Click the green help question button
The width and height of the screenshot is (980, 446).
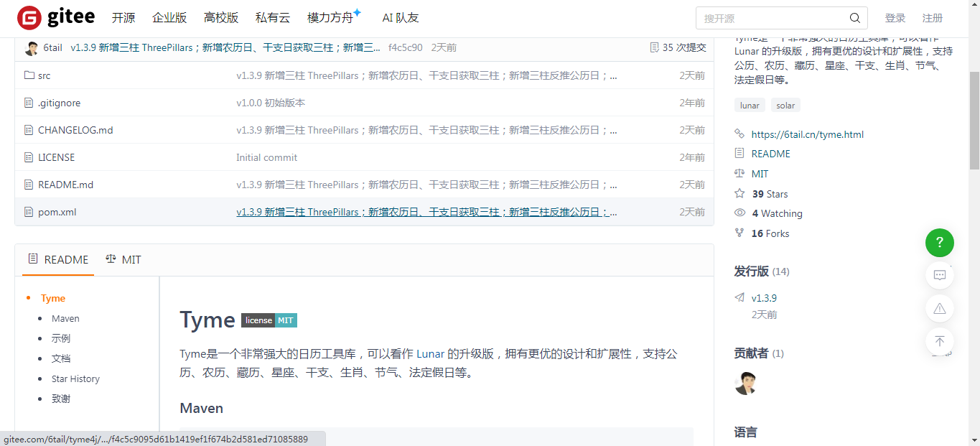(x=940, y=243)
